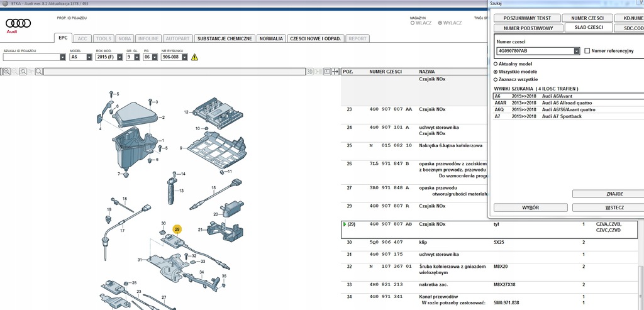This screenshot has height=310, width=644.
Task: Click the zoom region magnifier icon
Action: 23,72
